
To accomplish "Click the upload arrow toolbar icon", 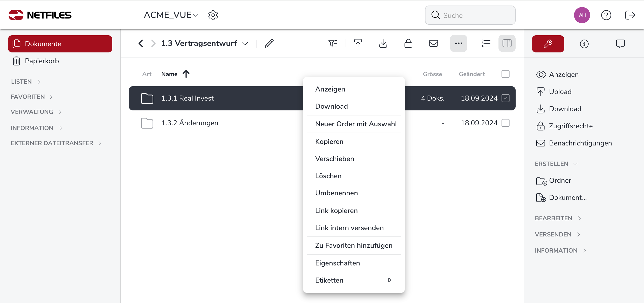I will click(x=358, y=44).
